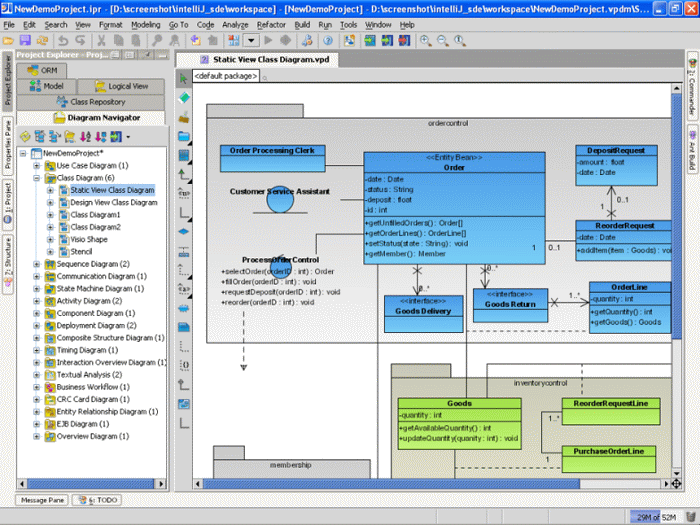The image size is (700, 525).
Task: Expand the Sequence Diagram (2) node
Action: point(37,264)
